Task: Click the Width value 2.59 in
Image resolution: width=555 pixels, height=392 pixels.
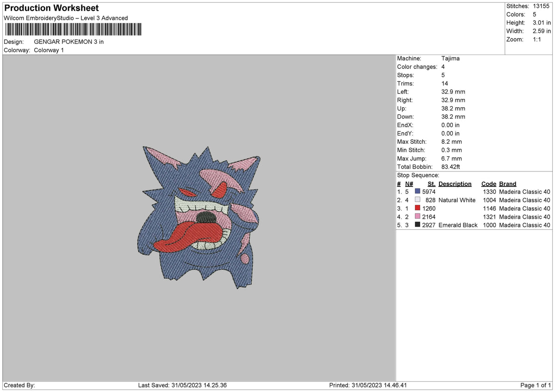Action: click(x=542, y=31)
